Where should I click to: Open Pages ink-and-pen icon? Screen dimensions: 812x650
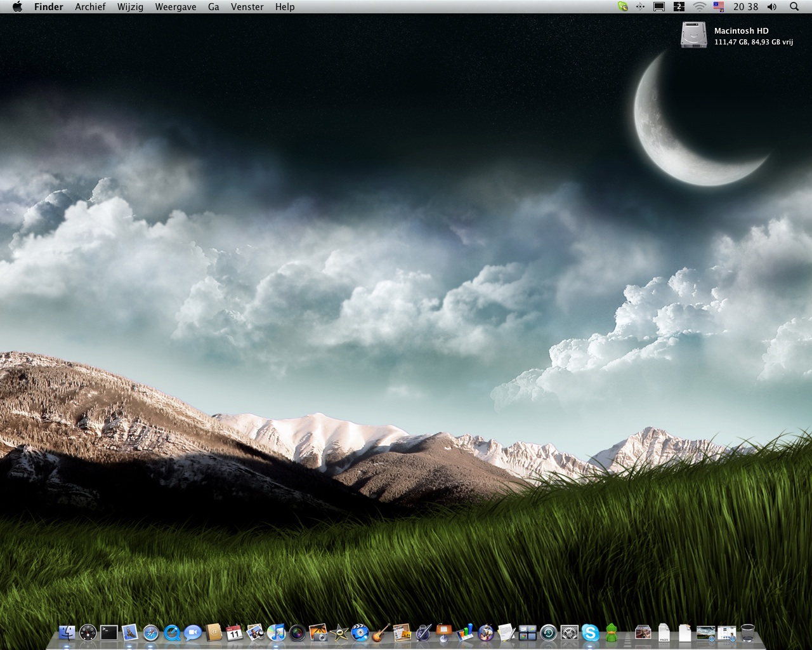[423, 632]
